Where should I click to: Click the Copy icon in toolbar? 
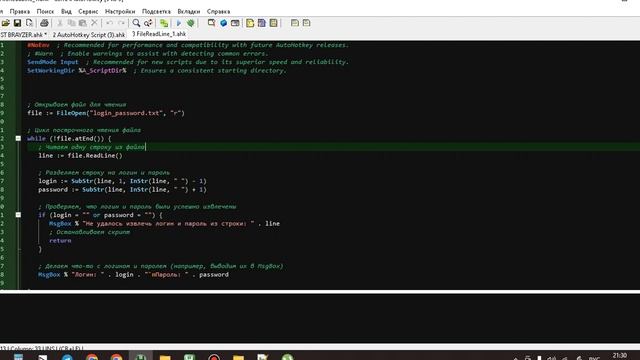[x=71, y=23]
